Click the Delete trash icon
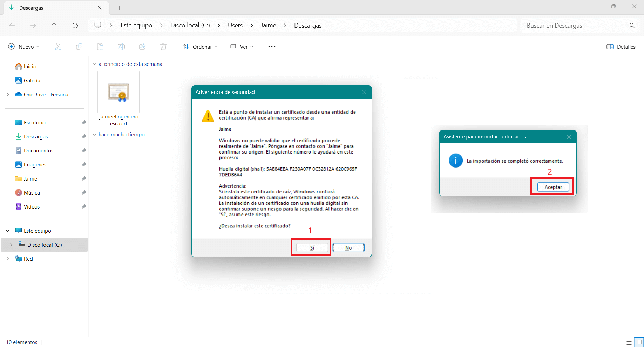 163,47
